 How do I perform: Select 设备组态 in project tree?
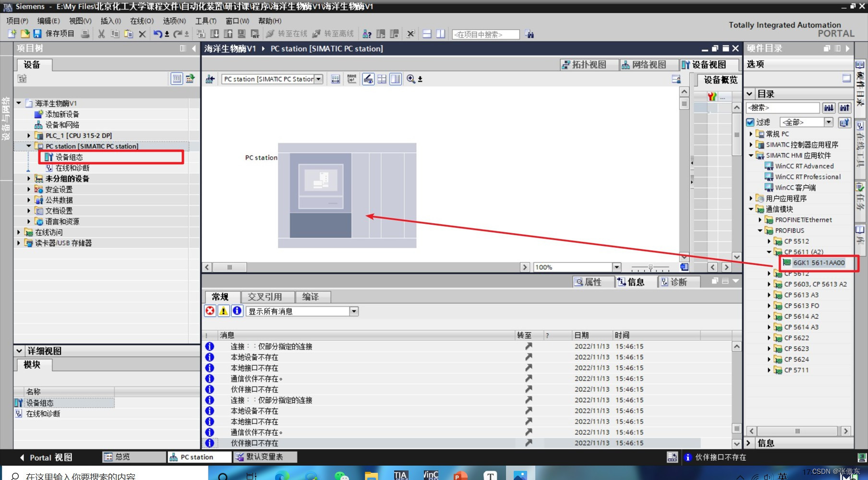point(69,157)
